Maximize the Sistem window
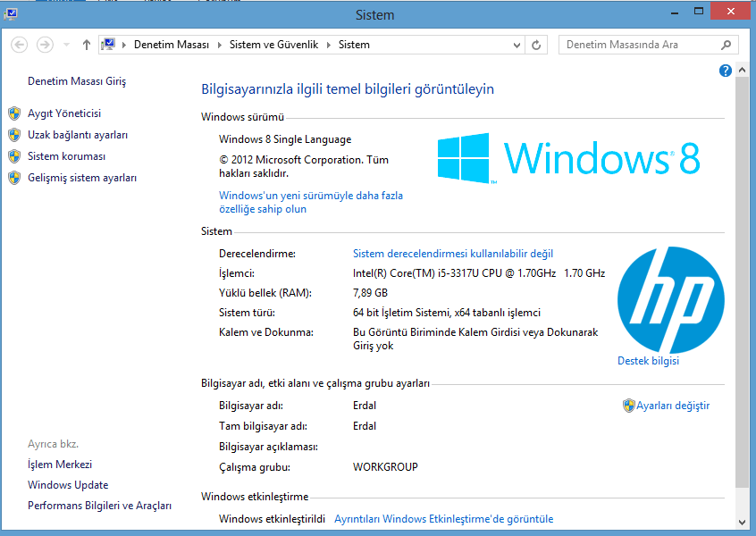The image size is (756, 536). 699,12
